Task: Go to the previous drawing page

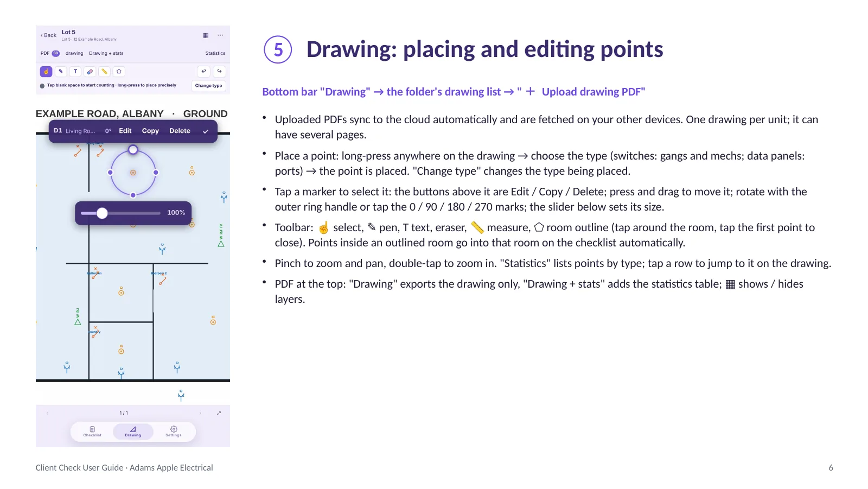Action: tap(47, 414)
